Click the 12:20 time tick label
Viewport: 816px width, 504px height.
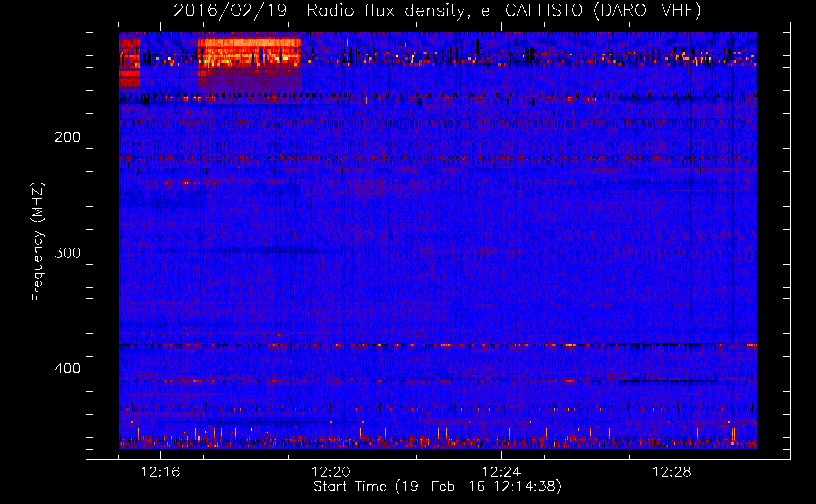click(331, 472)
